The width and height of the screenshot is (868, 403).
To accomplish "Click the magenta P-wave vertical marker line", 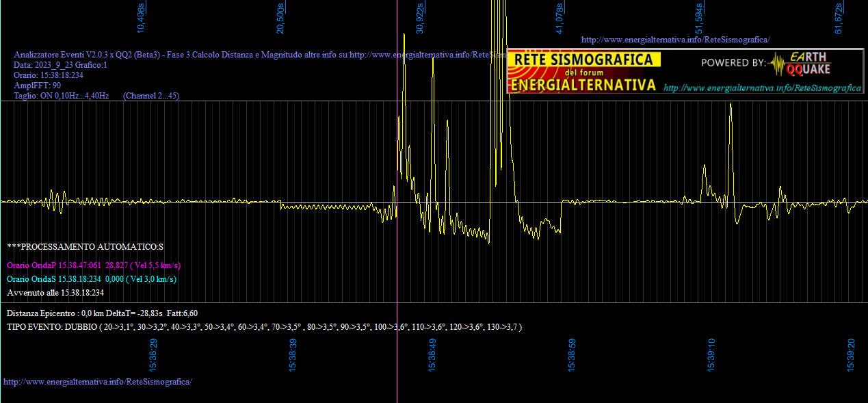I will click(397, 201).
